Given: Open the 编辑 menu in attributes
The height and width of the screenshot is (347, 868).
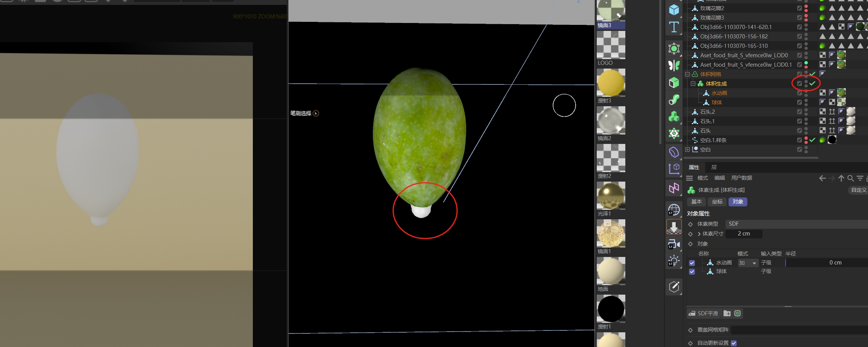Looking at the screenshot, I should (x=719, y=178).
